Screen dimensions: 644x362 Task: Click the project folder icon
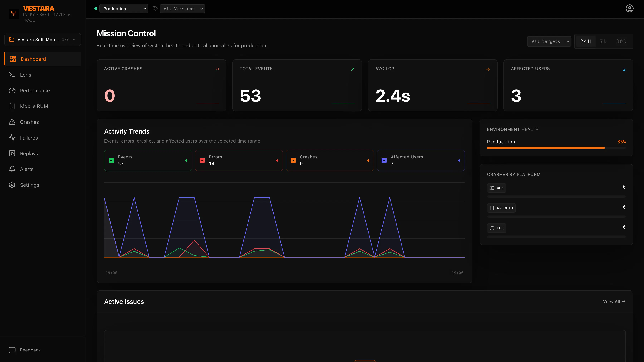(12, 40)
